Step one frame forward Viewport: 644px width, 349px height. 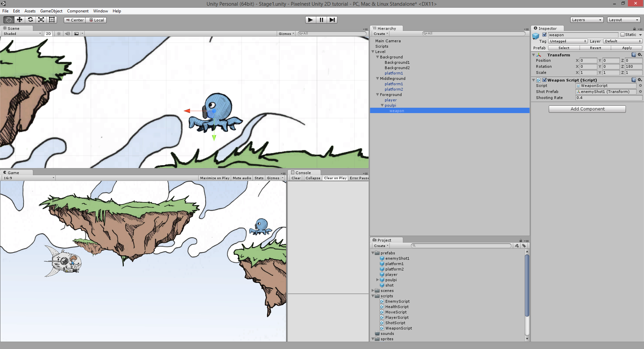332,20
